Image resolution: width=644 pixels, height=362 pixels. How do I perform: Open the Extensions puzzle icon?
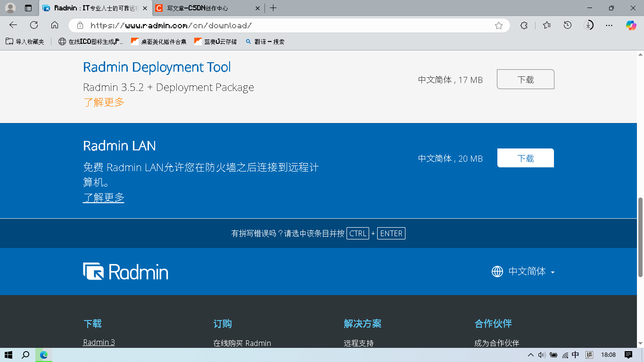[x=524, y=25]
